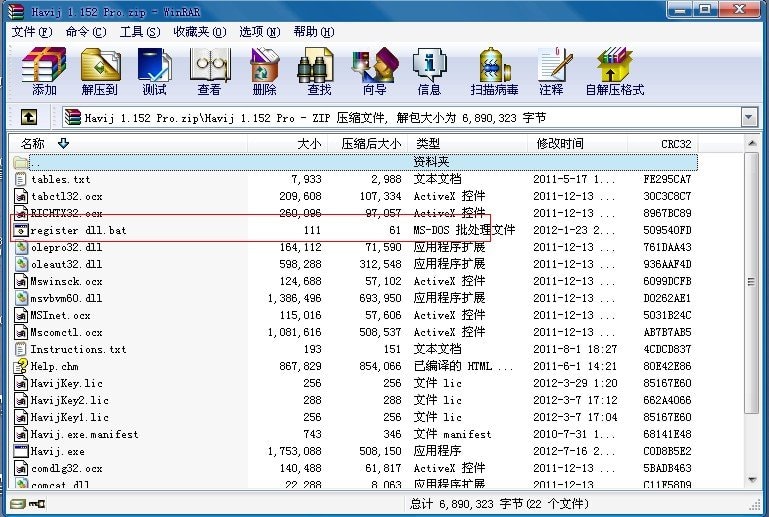
Task: Click the 解压到 (Extract to) toolbar icon
Action: click(100, 72)
